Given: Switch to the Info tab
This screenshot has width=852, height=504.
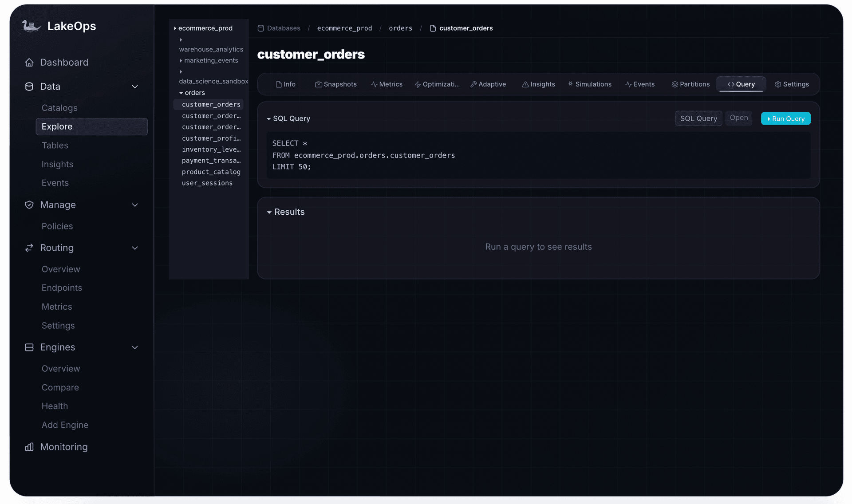Looking at the screenshot, I should tap(286, 84).
